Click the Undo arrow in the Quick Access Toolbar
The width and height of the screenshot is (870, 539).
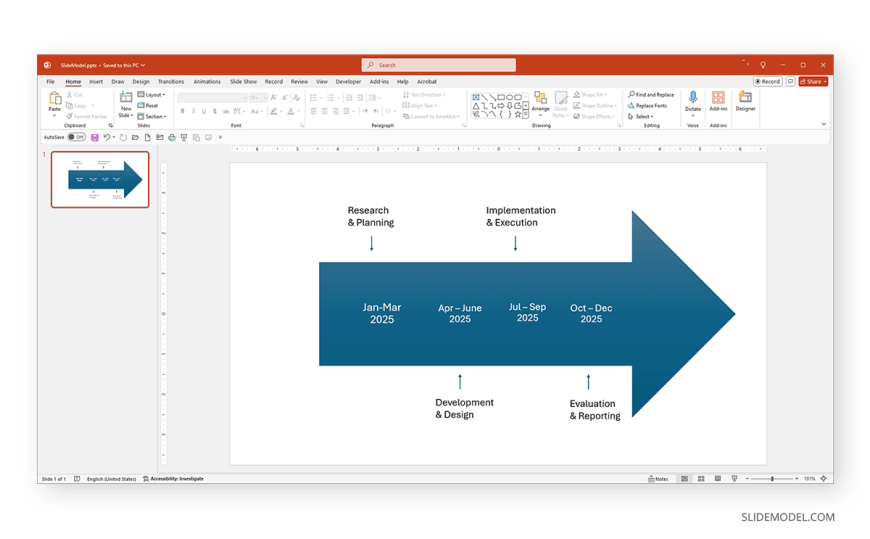tap(107, 137)
